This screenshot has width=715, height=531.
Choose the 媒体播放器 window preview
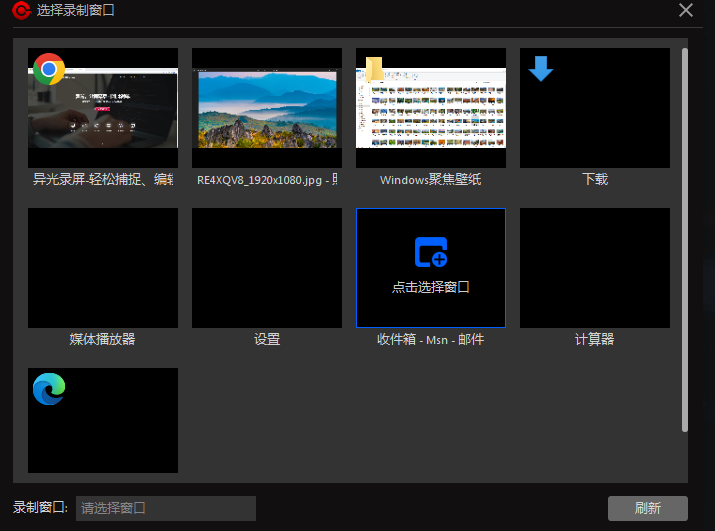(103, 268)
